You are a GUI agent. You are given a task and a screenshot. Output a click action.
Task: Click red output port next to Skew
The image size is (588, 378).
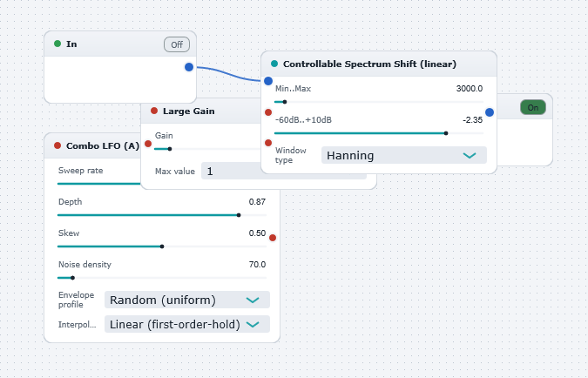pos(273,238)
